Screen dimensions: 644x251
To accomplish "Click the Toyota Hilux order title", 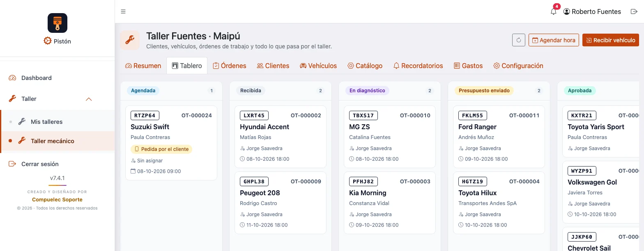I will [x=478, y=193].
